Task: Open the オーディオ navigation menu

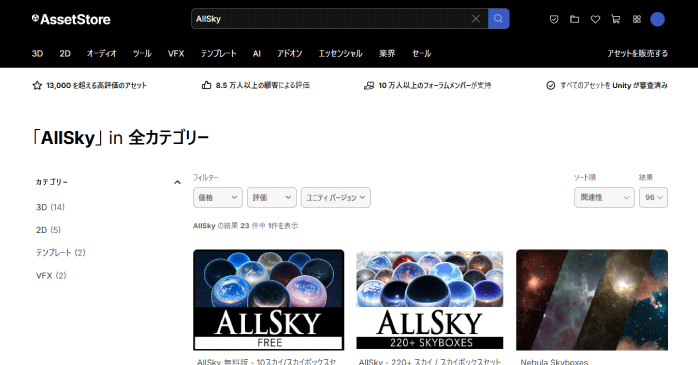Action: click(101, 53)
